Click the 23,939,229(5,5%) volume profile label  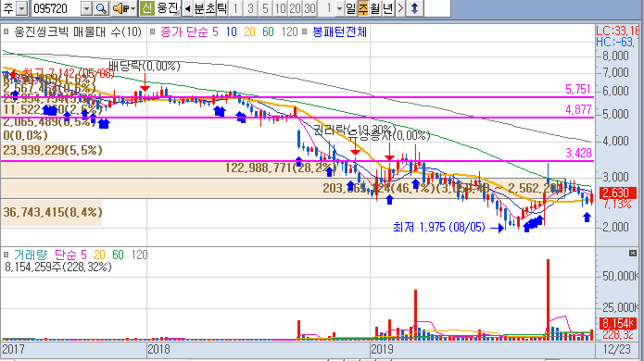click(53, 150)
